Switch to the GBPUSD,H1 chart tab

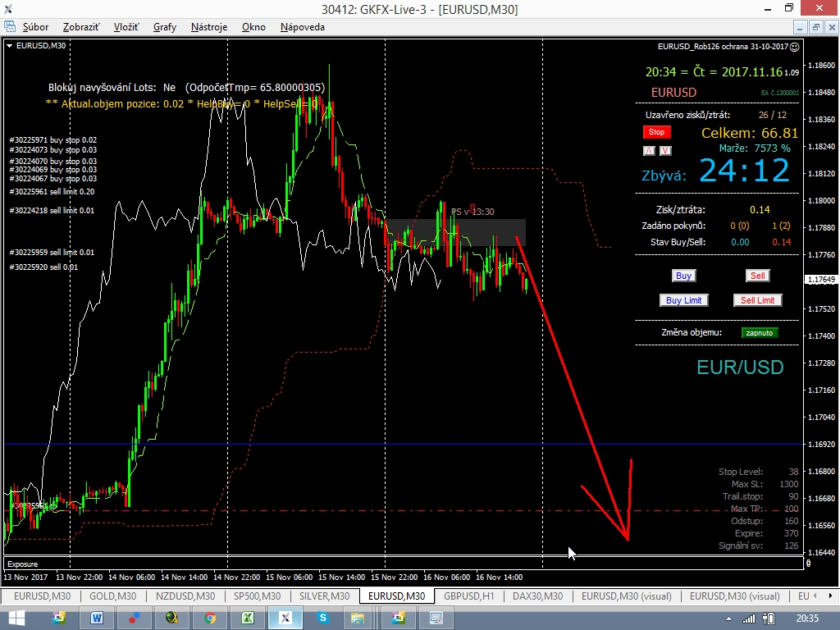468,596
